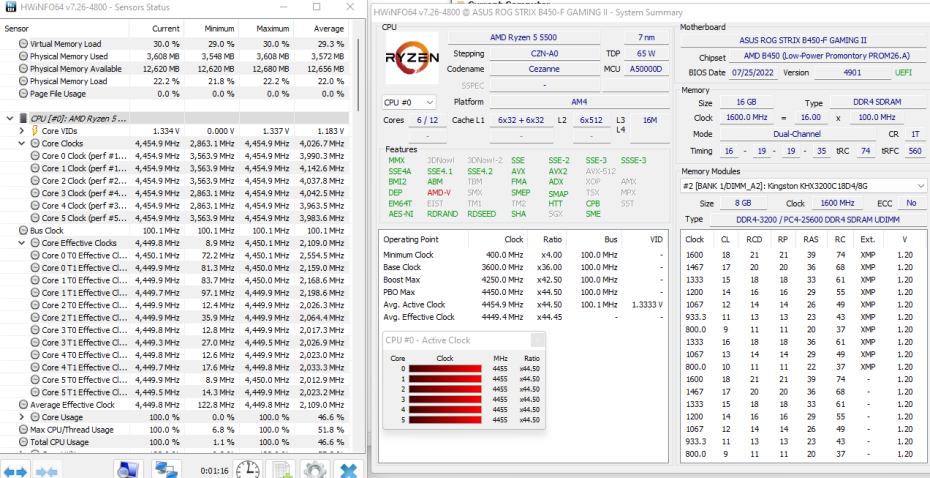930x478 pixels.
Task: Click the CPU chip icon for AMD Ryzen 5
Action: (x=23, y=119)
